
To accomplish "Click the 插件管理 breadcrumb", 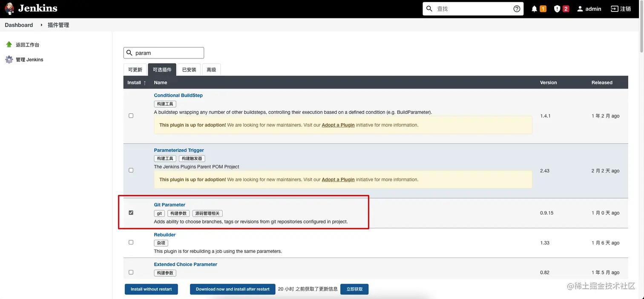I will (58, 25).
